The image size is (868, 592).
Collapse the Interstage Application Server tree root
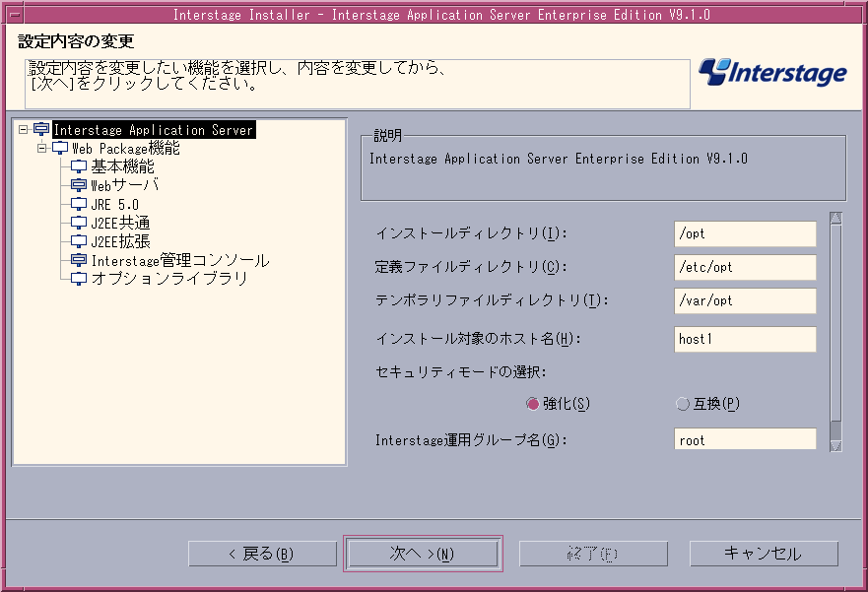24,129
